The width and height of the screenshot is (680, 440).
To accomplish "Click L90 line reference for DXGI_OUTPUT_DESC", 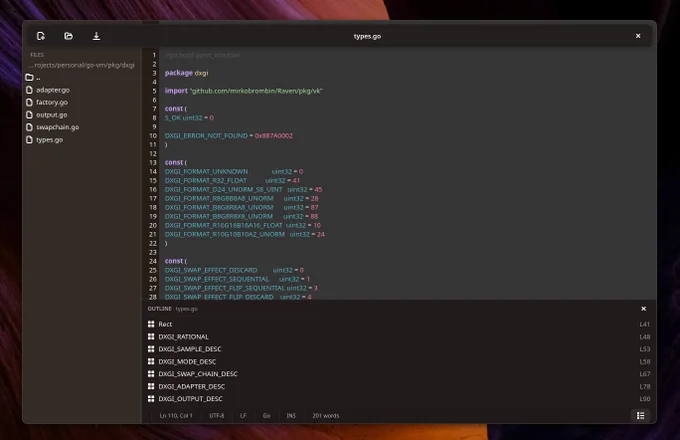I will (644, 399).
